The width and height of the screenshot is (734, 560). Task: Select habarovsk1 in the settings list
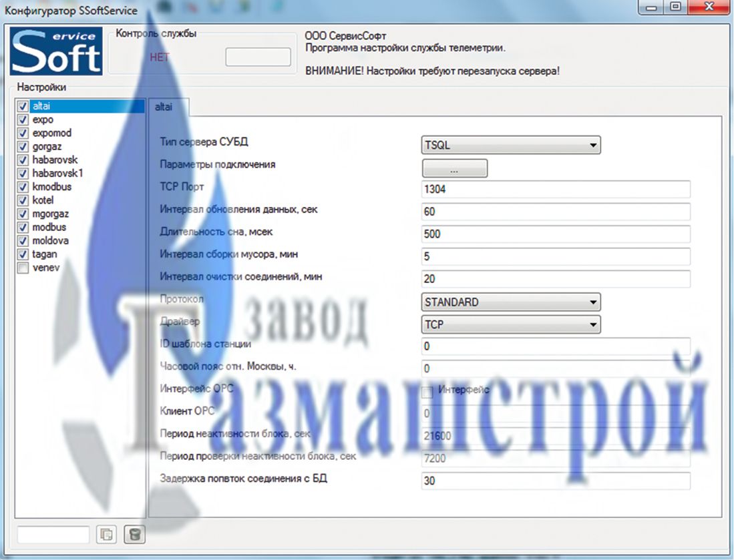tap(57, 174)
